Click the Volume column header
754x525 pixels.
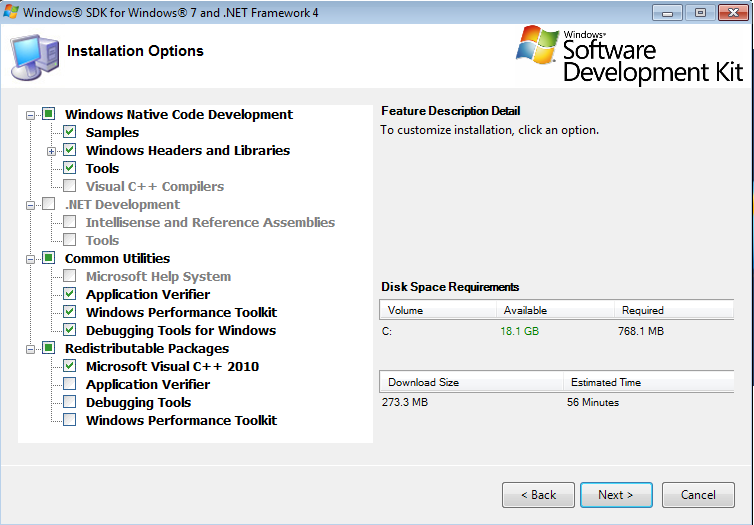pos(438,310)
